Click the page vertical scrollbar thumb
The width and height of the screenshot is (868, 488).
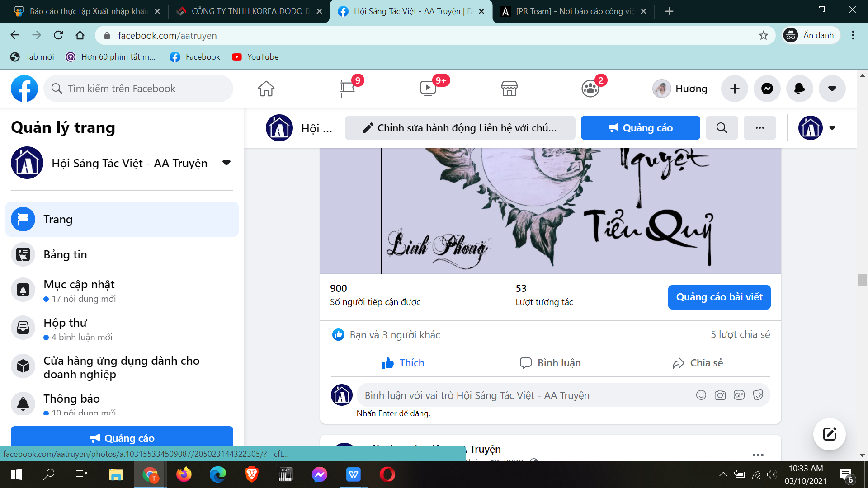(x=862, y=280)
